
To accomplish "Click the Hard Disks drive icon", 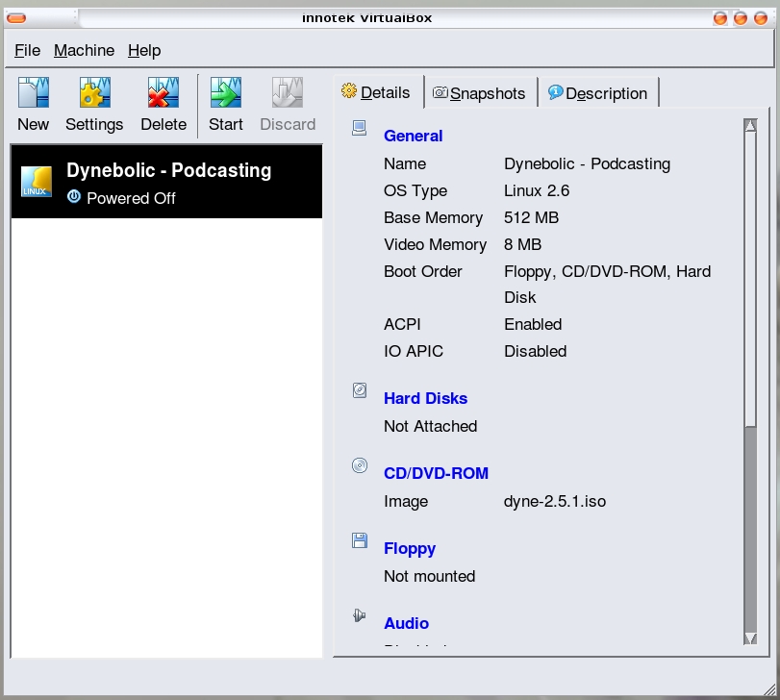I will [360, 390].
